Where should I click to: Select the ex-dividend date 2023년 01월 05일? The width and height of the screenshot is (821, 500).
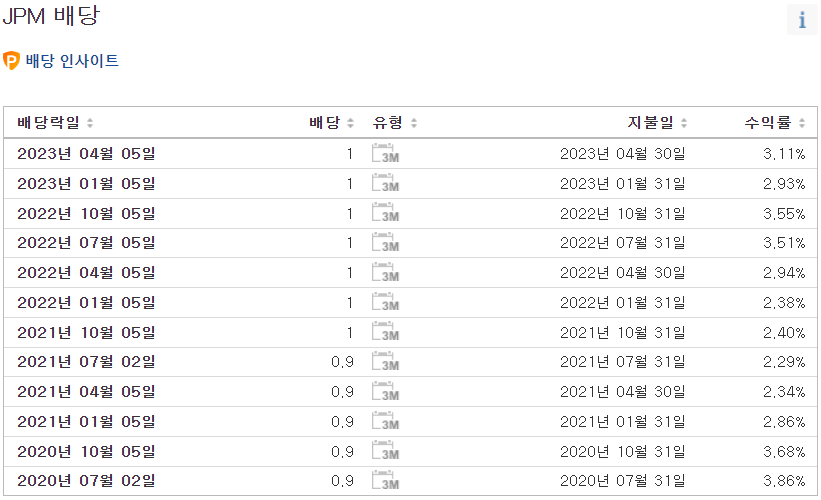tap(86, 183)
